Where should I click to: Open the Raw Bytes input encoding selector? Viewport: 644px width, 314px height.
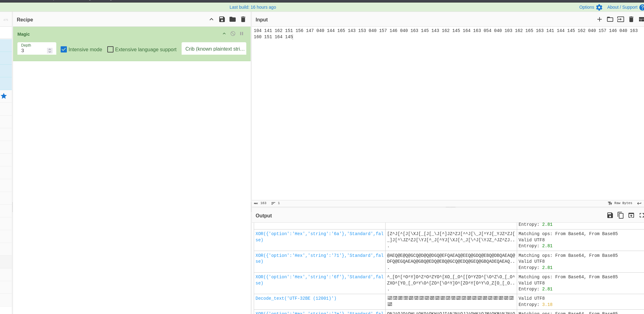click(620, 203)
